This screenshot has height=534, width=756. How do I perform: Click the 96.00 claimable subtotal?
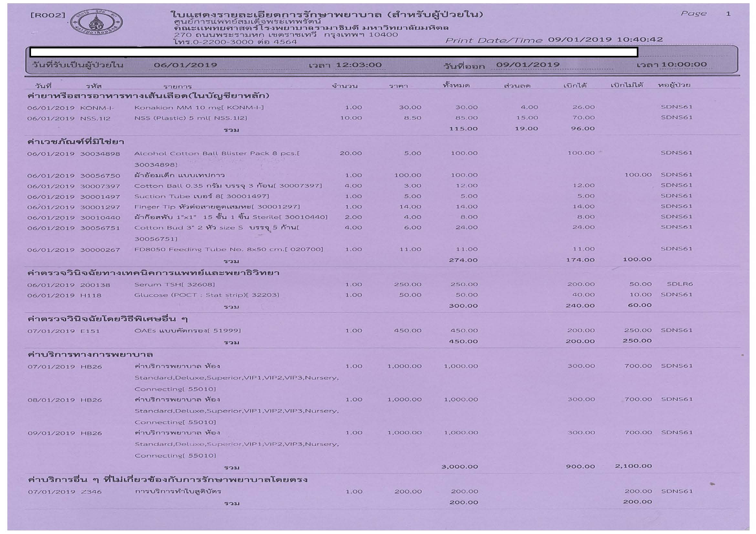pos(583,128)
